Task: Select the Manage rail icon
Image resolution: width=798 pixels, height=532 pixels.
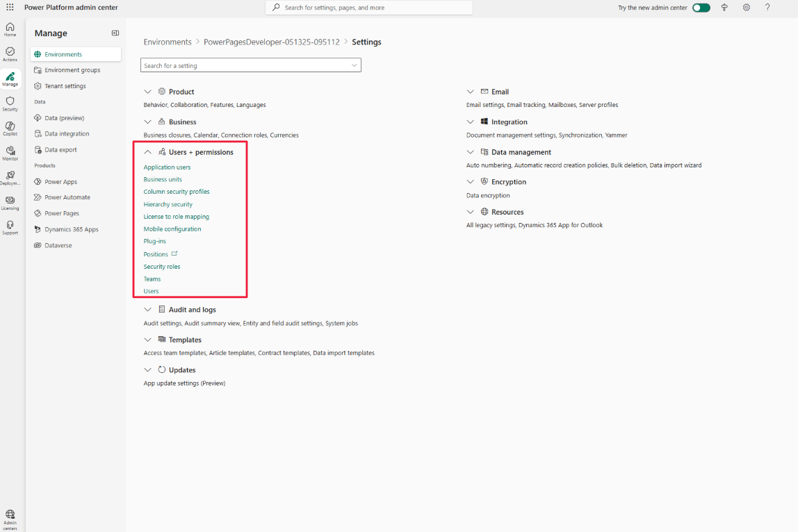Action: click(x=10, y=79)
